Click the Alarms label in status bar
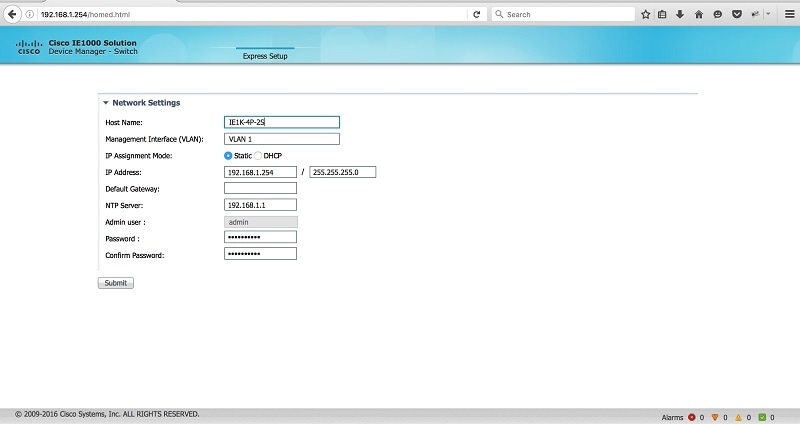The width and height of the screenshot is (800, 424). (672, 417)
